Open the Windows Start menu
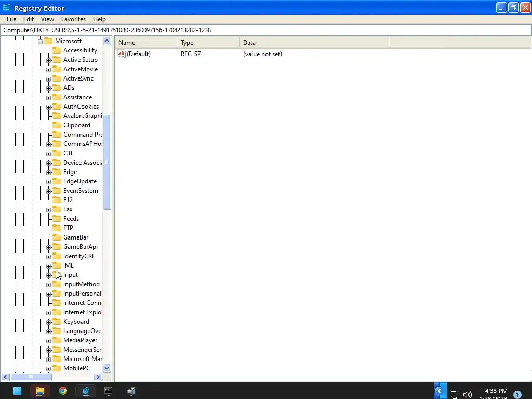The width and height of the screenshot is (532, 399). pyautogui.click(x=17, y=391)
